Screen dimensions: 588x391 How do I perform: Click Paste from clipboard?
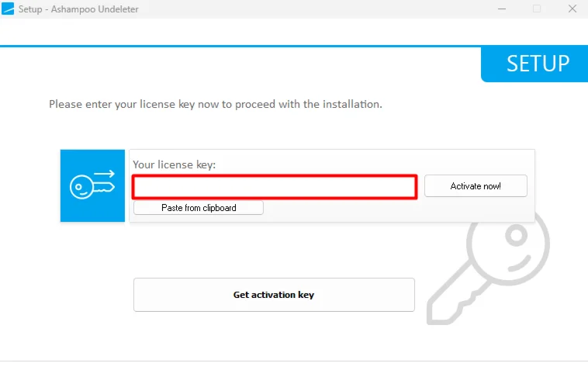[199, 208]
